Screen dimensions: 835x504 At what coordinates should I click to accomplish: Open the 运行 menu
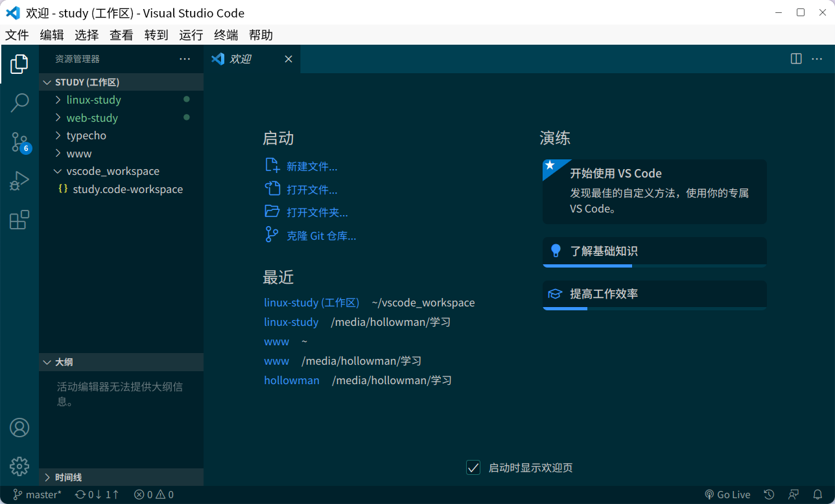(191, 35)
